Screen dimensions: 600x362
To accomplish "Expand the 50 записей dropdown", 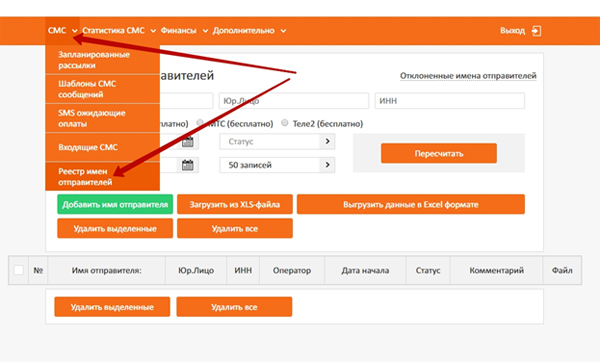I will [277, 165].
